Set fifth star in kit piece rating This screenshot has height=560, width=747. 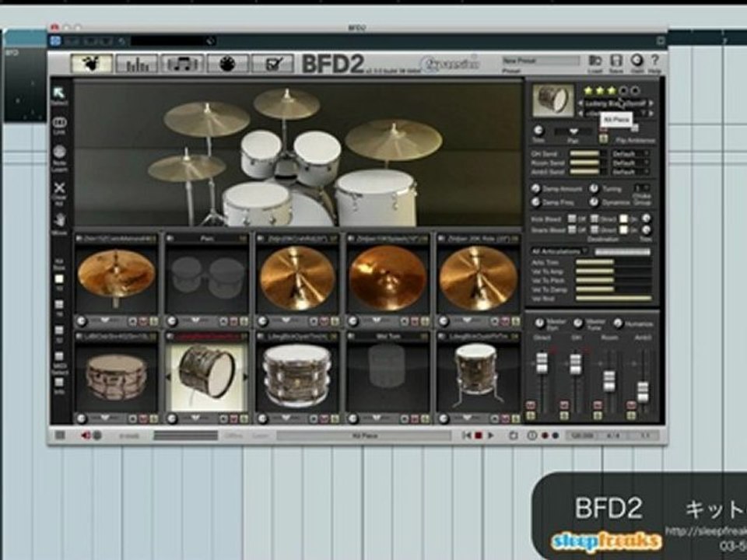click(635, 90)
